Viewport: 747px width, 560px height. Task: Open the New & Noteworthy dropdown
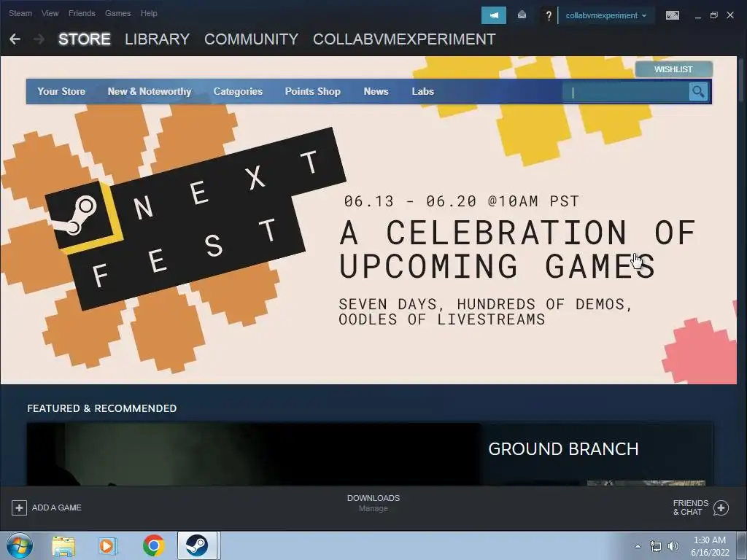click(x=149, y=91)
